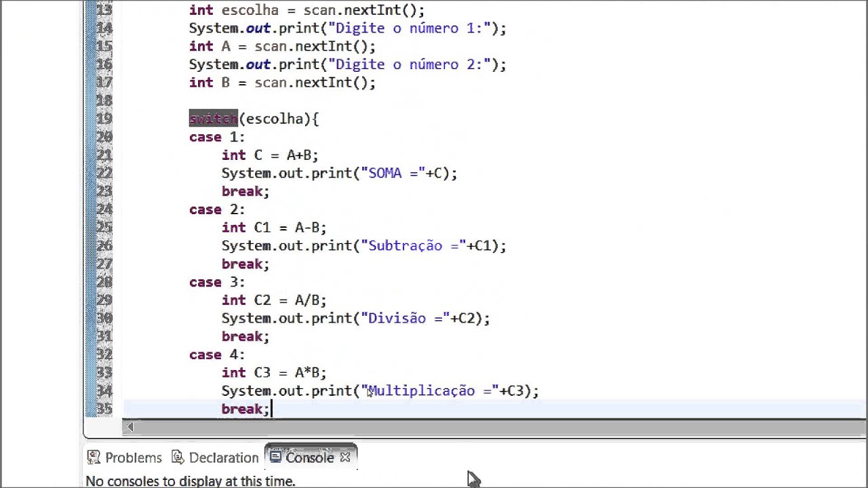This screenshot has width=868, height=488.
Task: Click the "int C2 = A/B;" statement
Action: 273,300
